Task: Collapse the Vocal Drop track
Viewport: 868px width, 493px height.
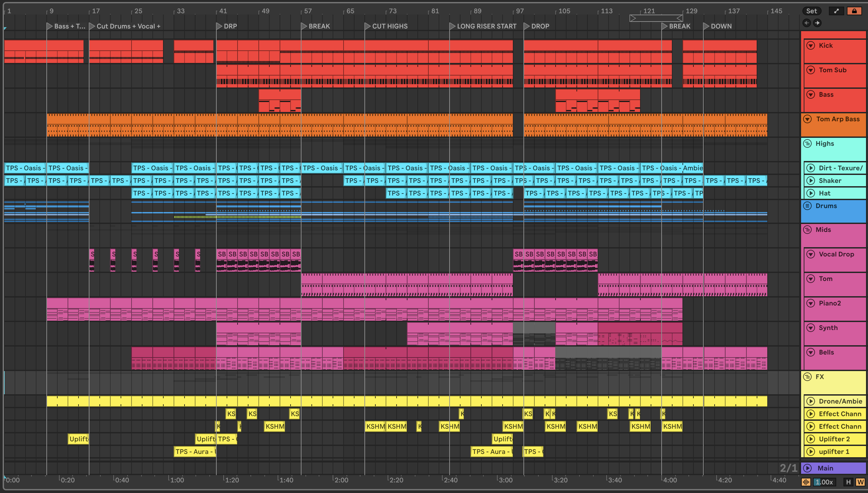Action: [811, 254]
